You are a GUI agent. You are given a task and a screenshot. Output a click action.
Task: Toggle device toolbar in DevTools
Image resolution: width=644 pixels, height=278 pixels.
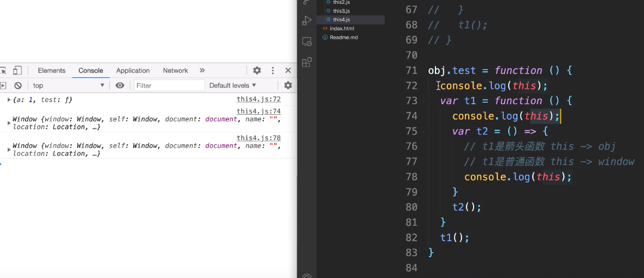point(17,71)
